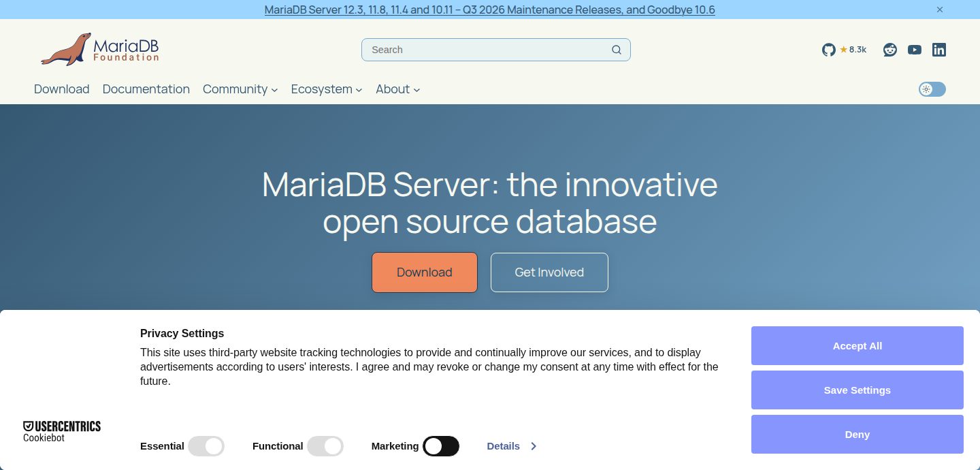Toggle the light/dark theme switch
The height and width of the screenshot is (470, 980).
coord(932,89)
